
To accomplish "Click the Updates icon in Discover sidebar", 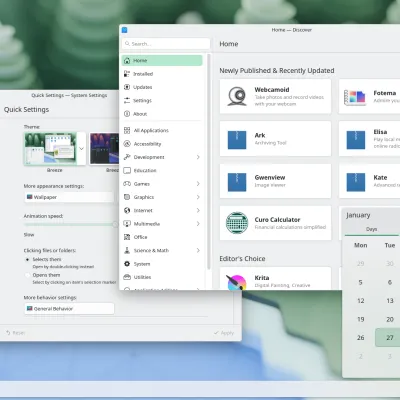I will tap(127, 87).
